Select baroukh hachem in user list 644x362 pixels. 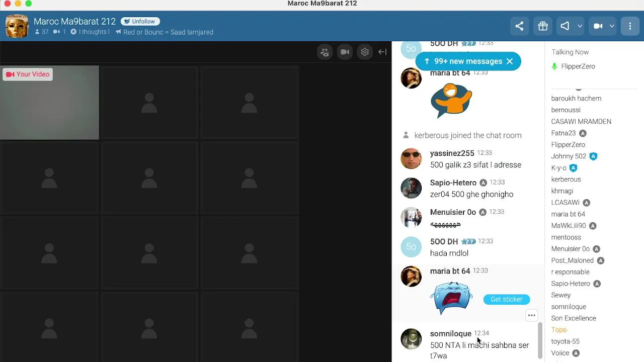[576, 99]
